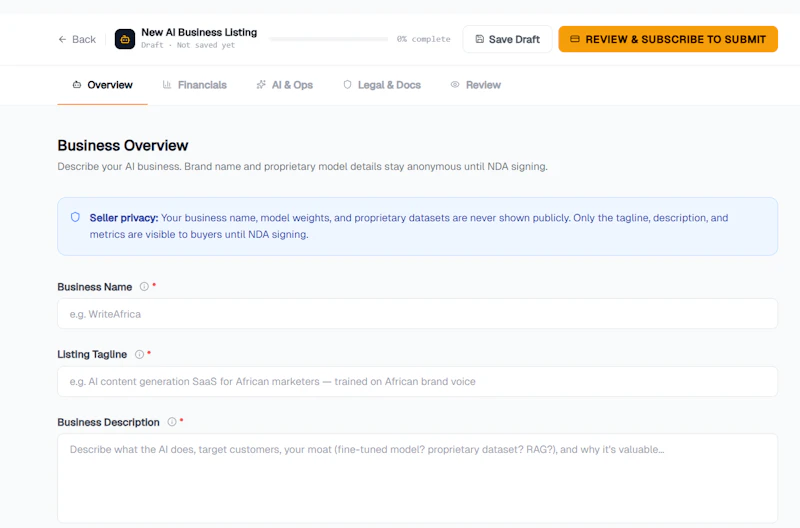Click the '0% complete' text
Viewport: 800px width, 528px height.
tap(423, 39)
